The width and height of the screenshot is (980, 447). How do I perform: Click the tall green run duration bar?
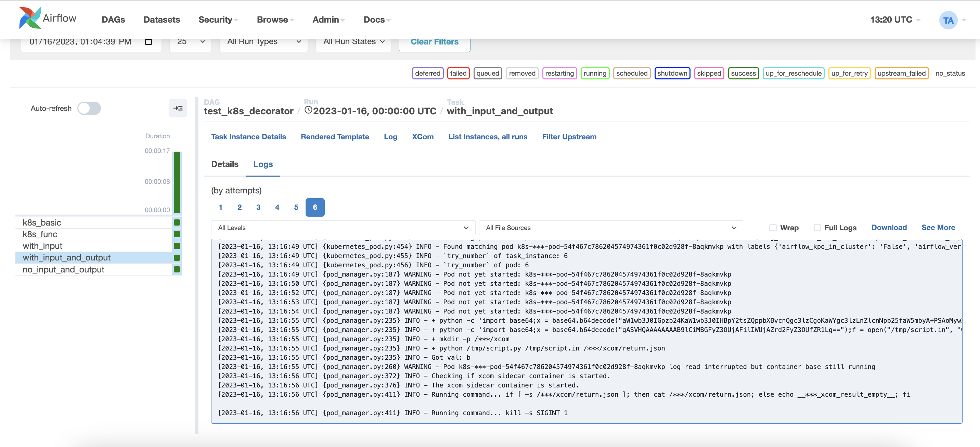coord(177,183)
